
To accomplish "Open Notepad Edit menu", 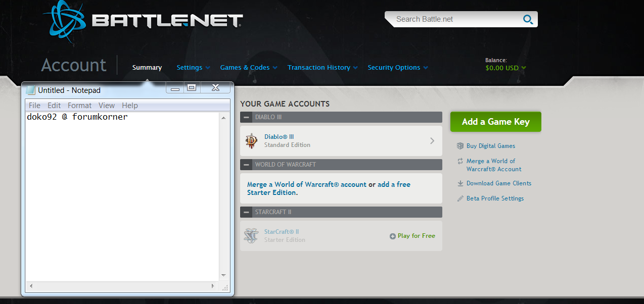I will [x=54, y=106].
